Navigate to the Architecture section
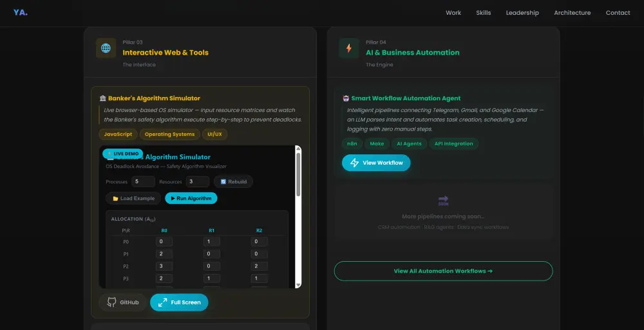Screen dimensions: 644x330 [572, 13]
